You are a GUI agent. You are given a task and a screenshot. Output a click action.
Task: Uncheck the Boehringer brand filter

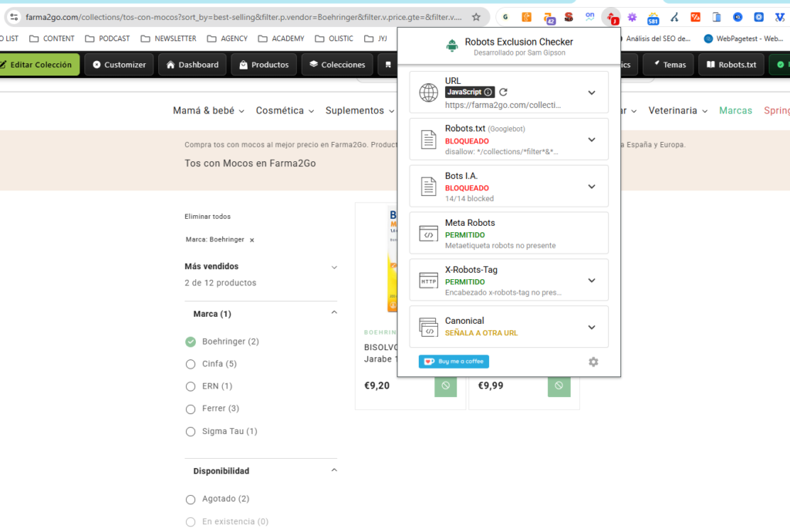pyautogui.click(x=191, y=342)
